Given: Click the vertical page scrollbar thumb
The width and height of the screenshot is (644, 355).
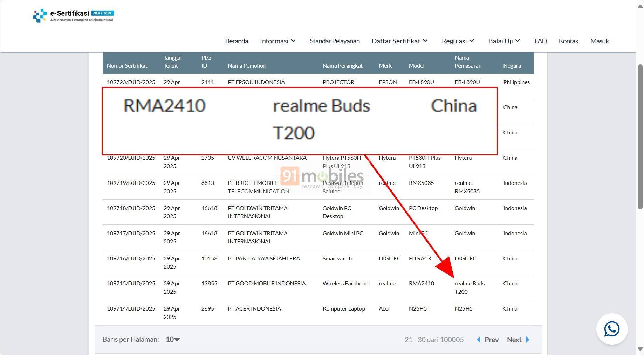Looking at the screenshot, I should point(640,137).
